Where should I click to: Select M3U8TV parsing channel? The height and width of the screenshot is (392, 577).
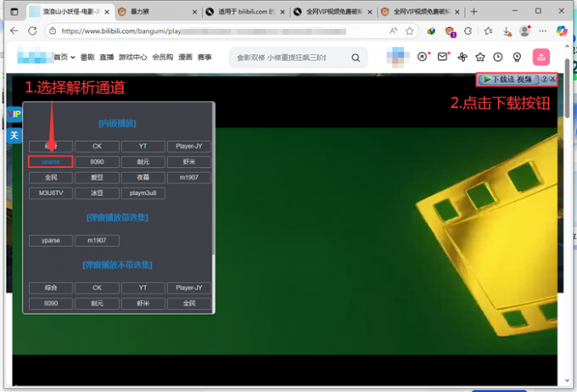(51, 193)
